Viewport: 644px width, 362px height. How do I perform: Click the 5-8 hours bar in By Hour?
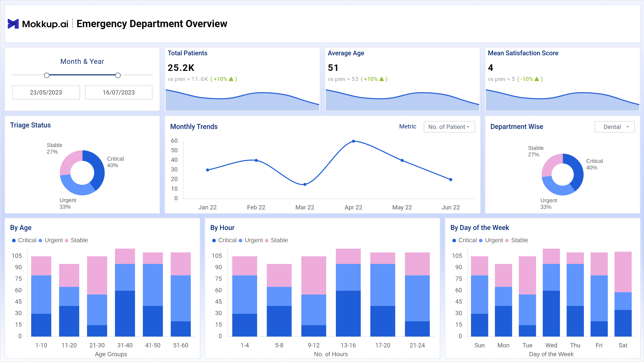(279, 300)
